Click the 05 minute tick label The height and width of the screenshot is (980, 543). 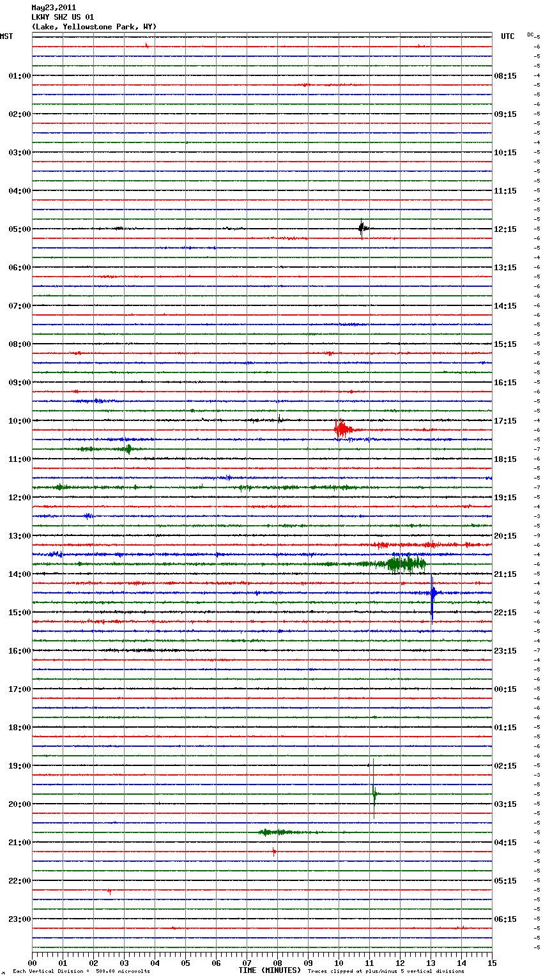[186, 963]
